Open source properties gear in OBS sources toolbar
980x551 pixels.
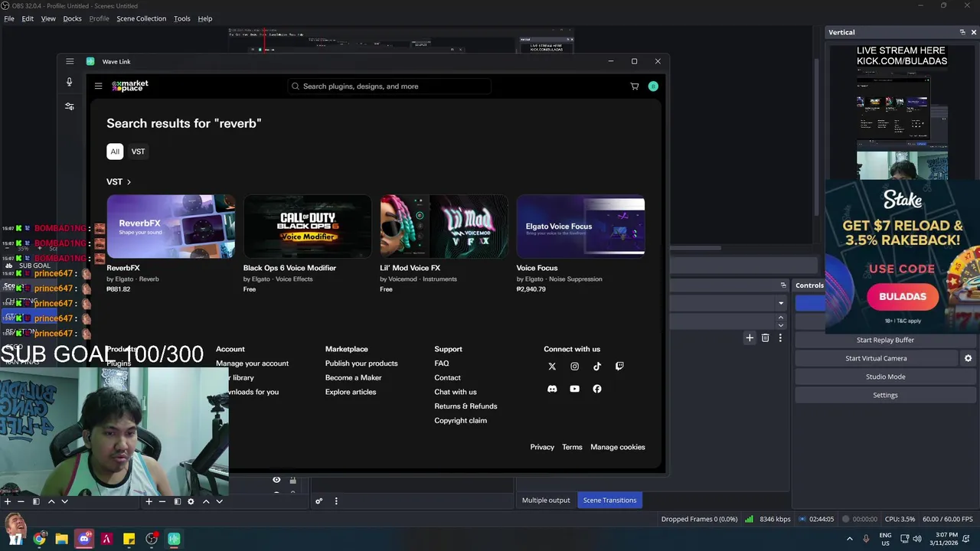click(191, 501)
